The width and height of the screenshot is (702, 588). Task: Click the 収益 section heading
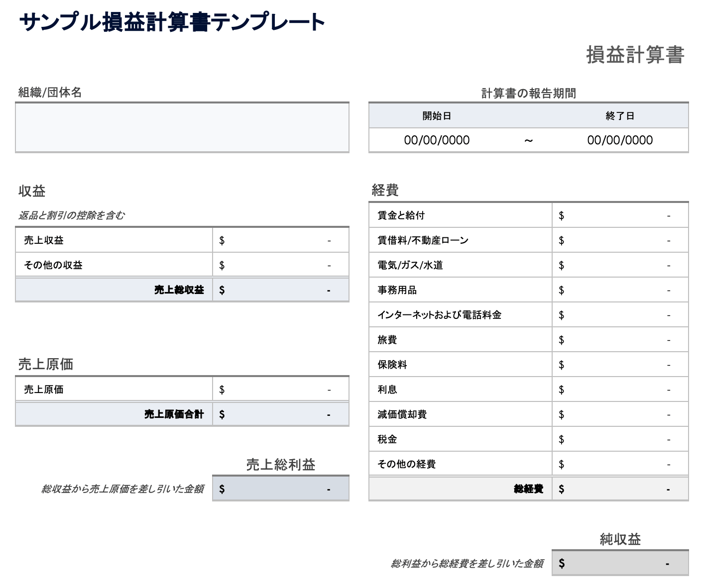pos(32,191)
